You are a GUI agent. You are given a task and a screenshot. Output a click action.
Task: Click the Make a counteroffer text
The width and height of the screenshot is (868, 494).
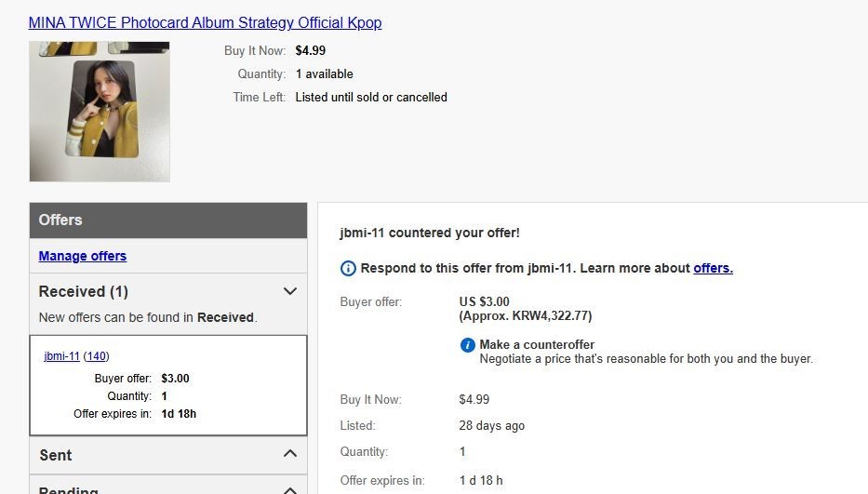[537, 344]
